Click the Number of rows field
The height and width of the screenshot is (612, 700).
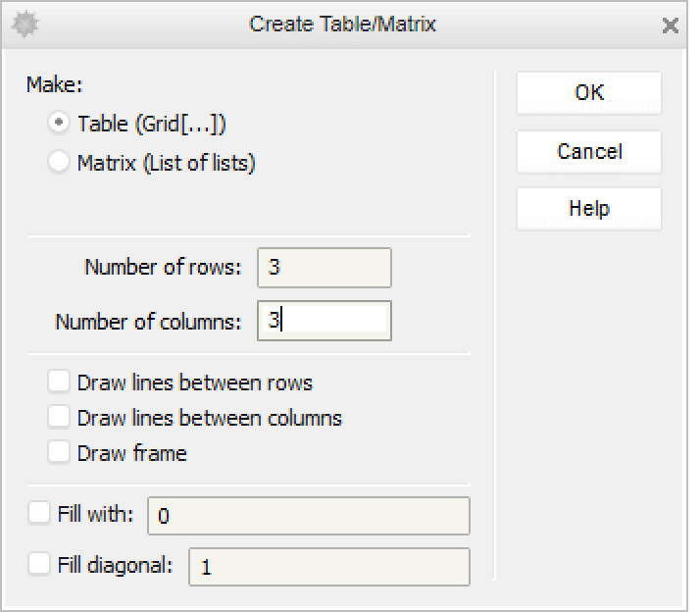tap(324, 268)
